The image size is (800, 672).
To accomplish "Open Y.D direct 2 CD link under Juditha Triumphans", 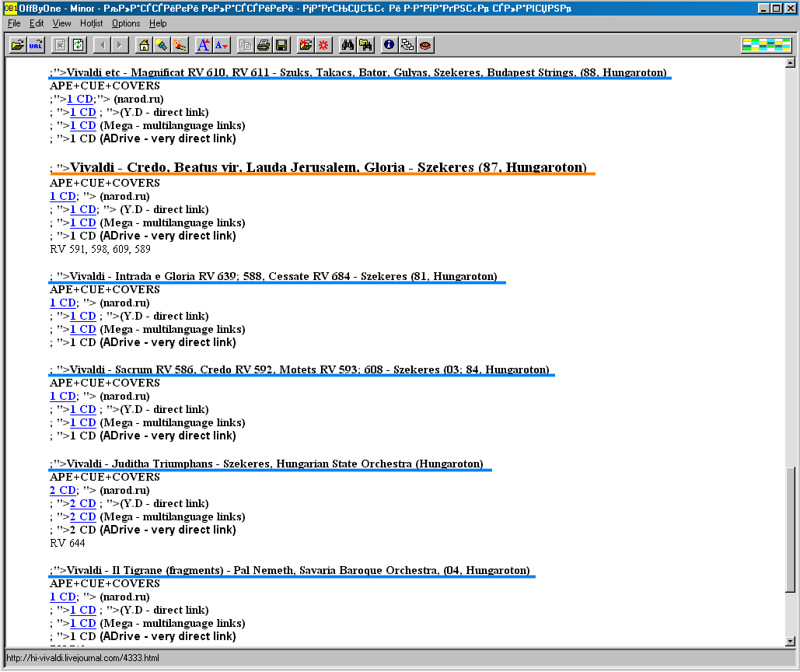I will tap(83, 504).
